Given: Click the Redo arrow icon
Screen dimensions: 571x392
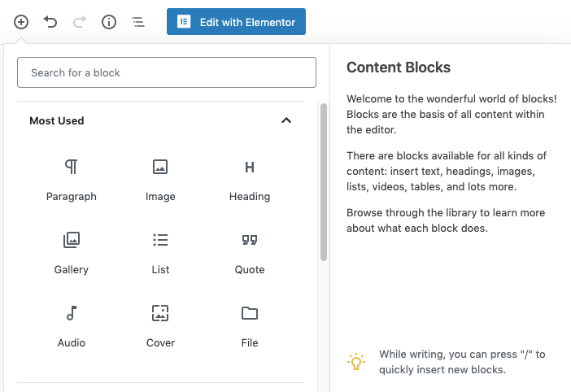Looking at the screenshot, I should [x=80, y=22].
